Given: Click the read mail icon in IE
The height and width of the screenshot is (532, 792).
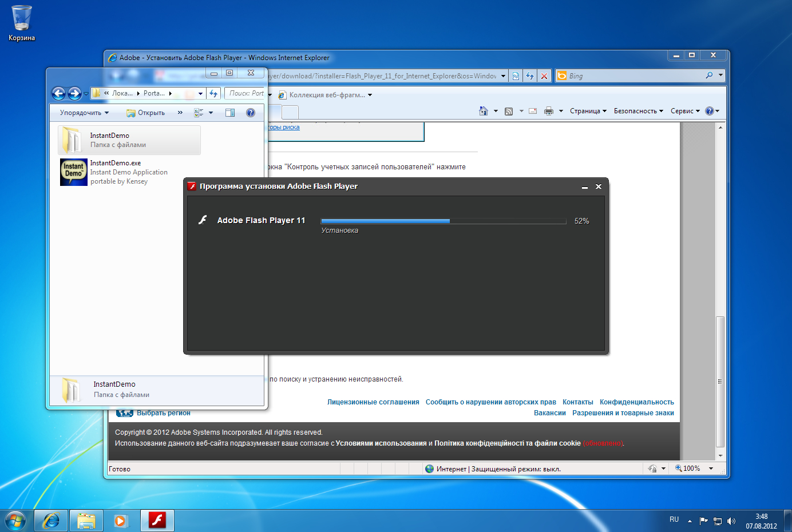Looking at the screenshot, I should click(533, 111).
